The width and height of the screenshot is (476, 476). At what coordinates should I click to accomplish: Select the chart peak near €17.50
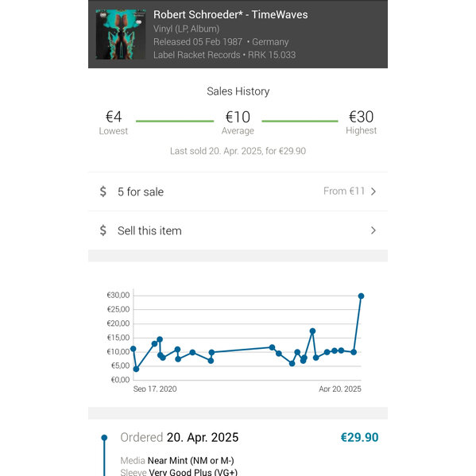312,331
